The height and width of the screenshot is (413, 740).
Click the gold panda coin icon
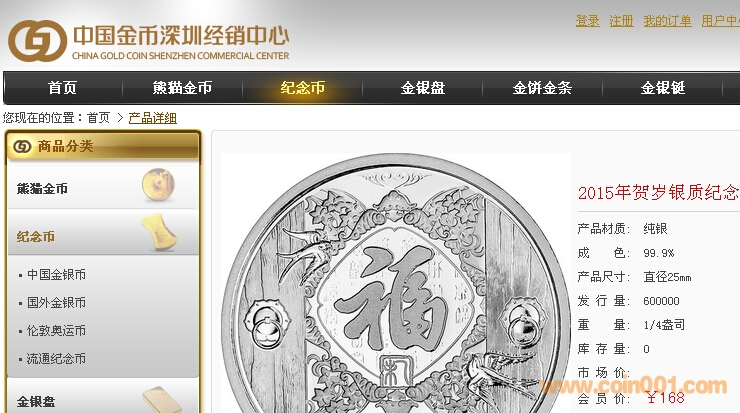[x=159, y=185]
